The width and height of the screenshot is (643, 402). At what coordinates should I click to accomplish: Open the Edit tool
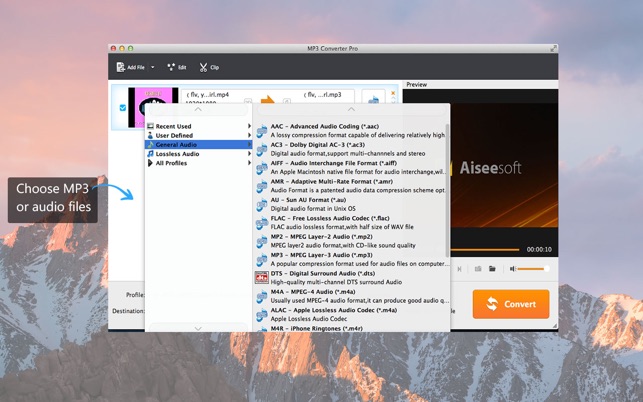tap(177, 67)
